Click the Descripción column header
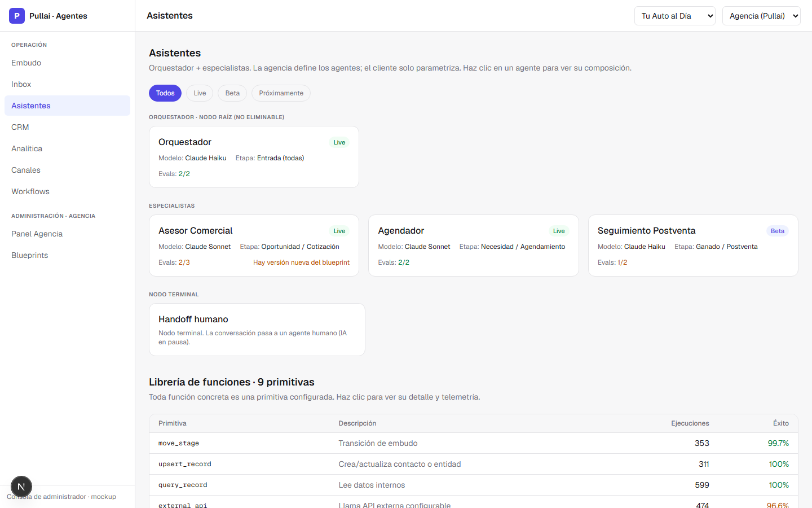Screen dimensions: 812x508 pos(358,423)
